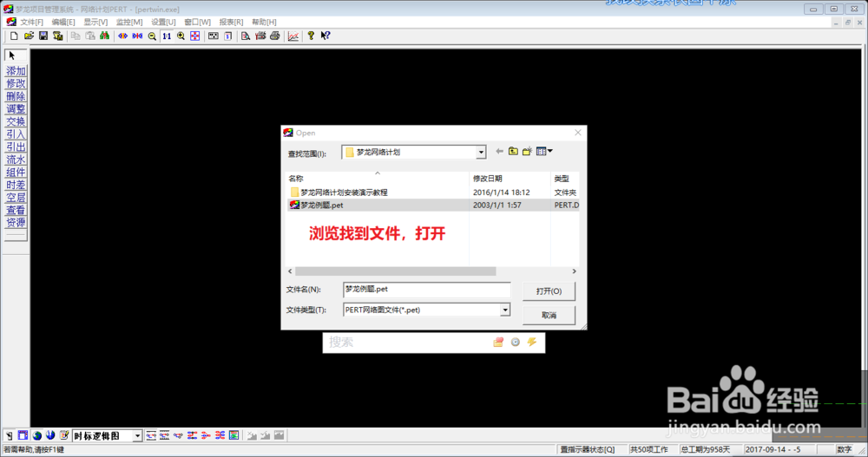868x457 pixels.
Task: Click the print preview icon
Action: (246, 36)
